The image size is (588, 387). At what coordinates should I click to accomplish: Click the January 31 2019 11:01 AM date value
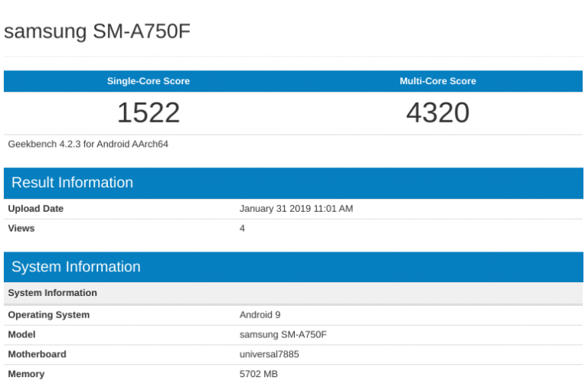(296, 209)
